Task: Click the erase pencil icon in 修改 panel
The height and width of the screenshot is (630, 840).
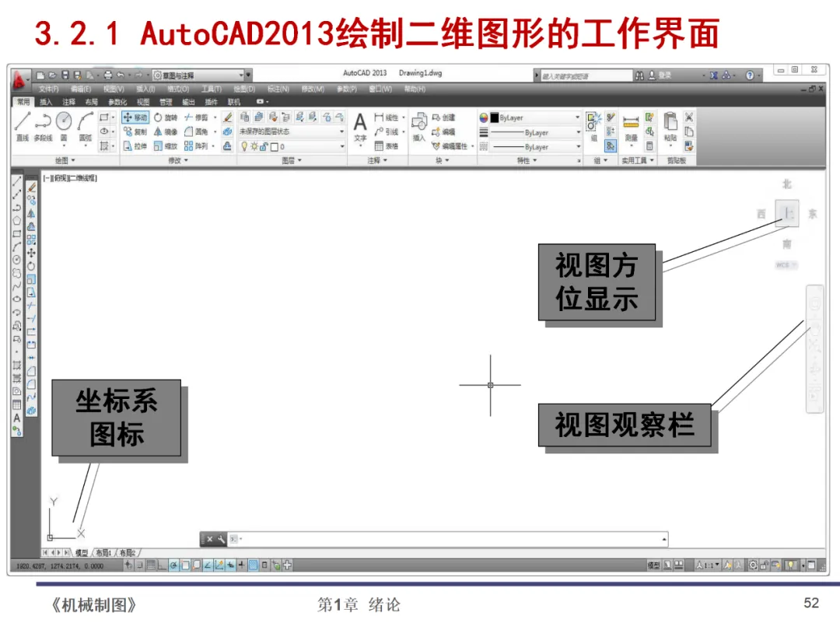Action: tap(228, 117)
